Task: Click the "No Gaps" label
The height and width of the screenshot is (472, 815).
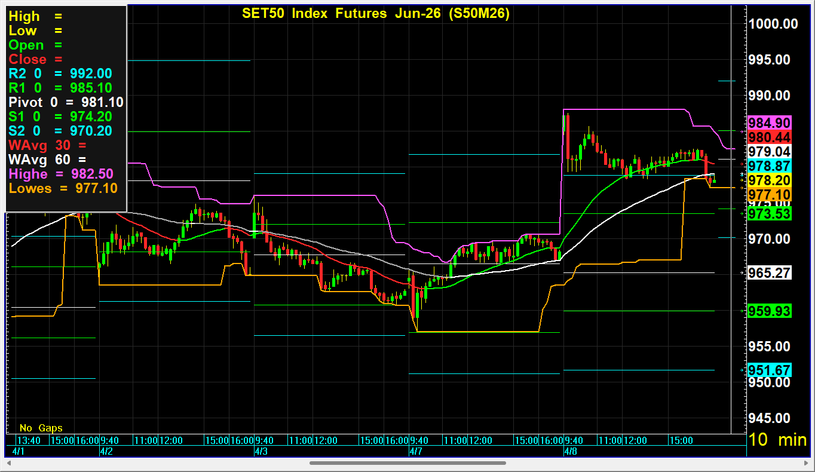Action: tap(40, 428)
